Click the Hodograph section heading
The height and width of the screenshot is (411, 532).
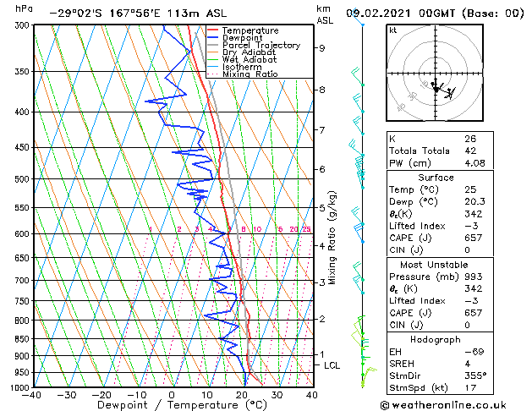click(436, 339)
